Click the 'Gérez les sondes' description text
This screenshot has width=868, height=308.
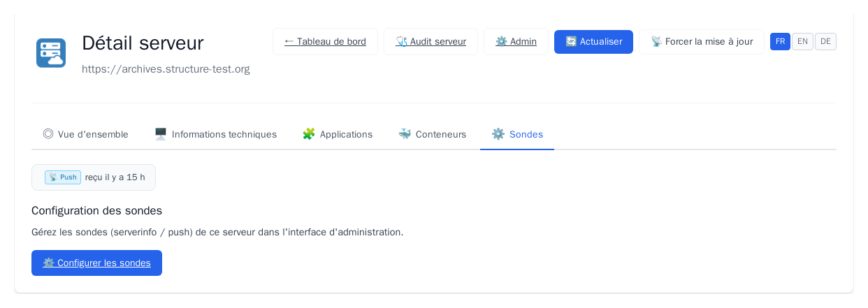217,233
